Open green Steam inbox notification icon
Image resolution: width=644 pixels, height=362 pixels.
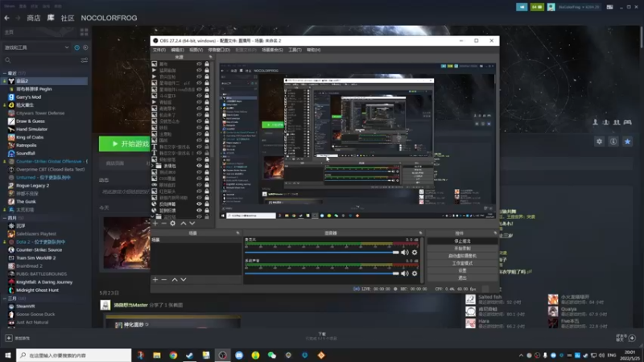(537, 7)
